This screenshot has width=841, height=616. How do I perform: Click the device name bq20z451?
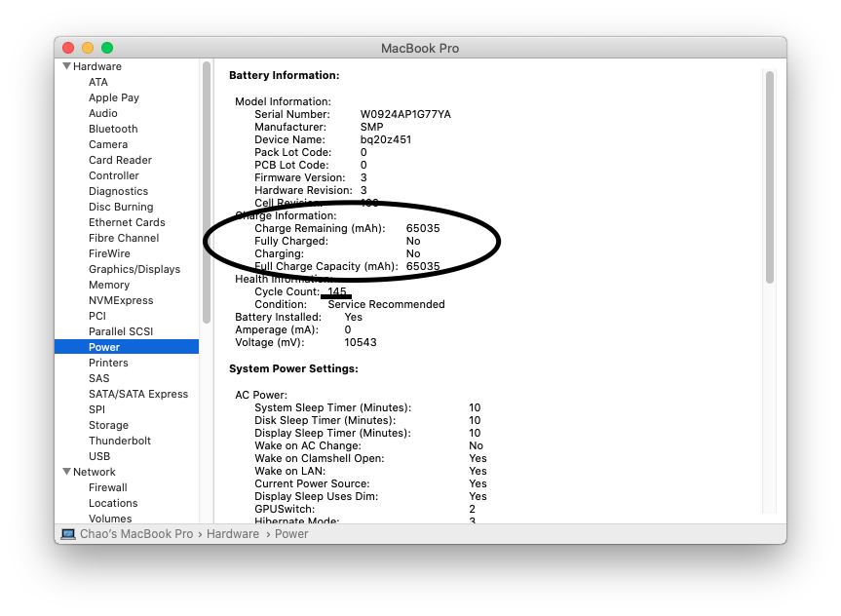pos(385,139)
